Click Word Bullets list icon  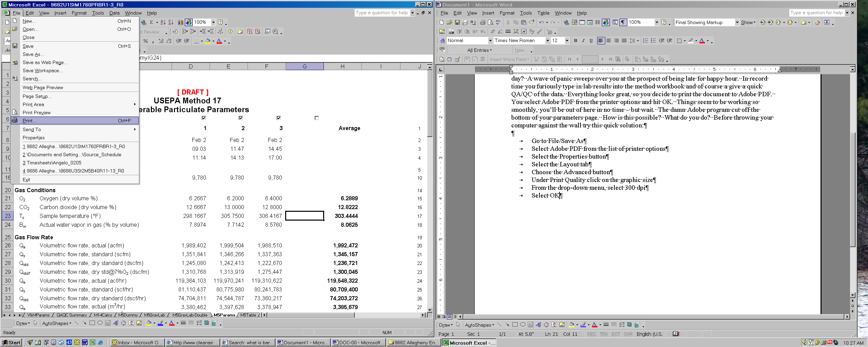(x=653, y=41)
